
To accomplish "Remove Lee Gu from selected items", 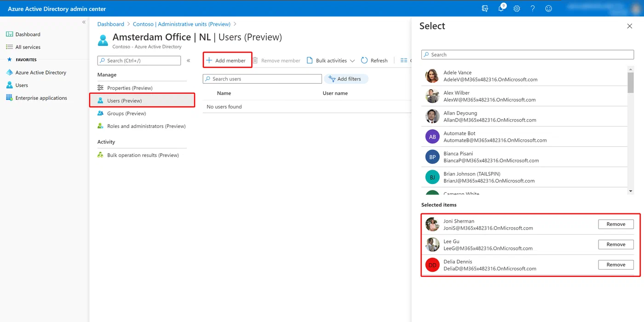I will point(616,244).
